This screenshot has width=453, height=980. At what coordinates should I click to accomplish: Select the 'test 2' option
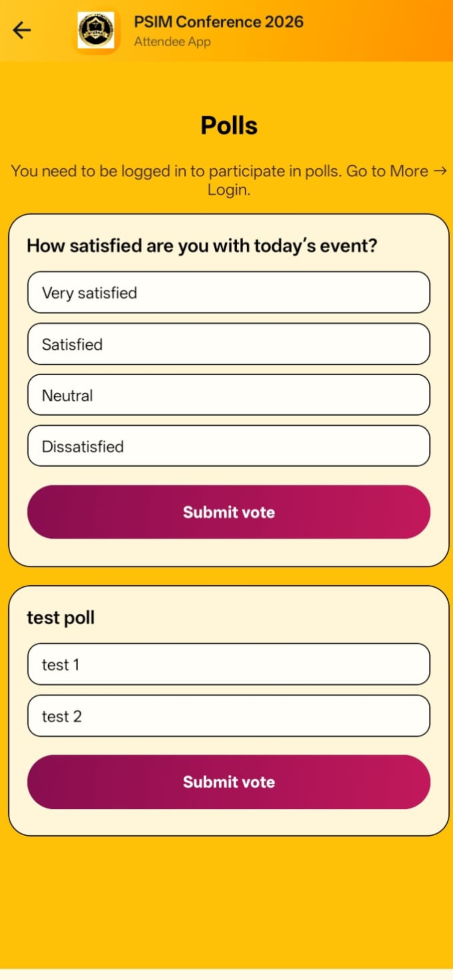[x=229, y=716]
